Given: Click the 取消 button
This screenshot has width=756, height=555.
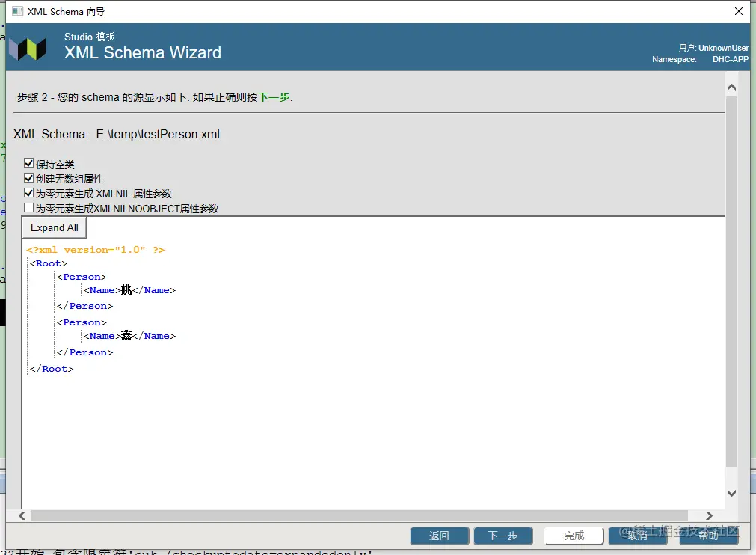Looking at the screenshot, I should click(637, 536).
